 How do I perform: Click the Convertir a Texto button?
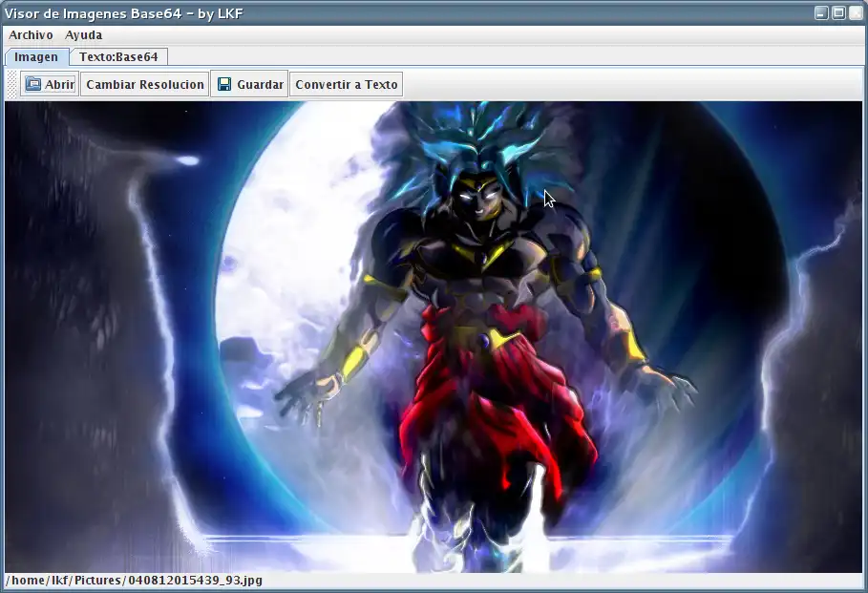(x=346, y=84)
